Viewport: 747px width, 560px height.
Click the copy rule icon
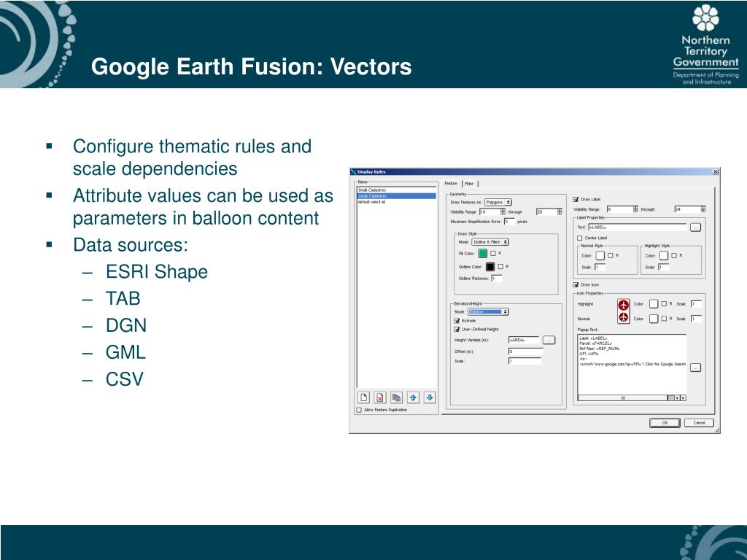pos(396,397)
